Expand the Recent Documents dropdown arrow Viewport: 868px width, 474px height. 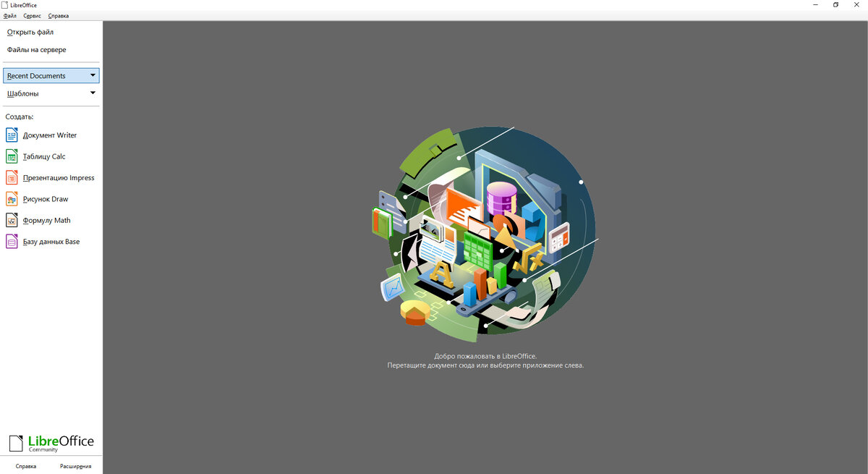click(93, 75)
